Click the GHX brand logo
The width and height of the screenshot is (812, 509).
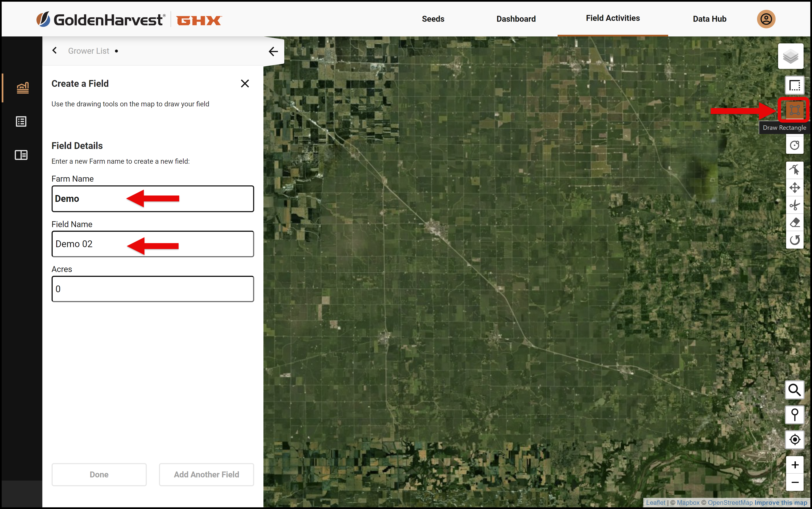pyautogui.click(x=199, y=20)
